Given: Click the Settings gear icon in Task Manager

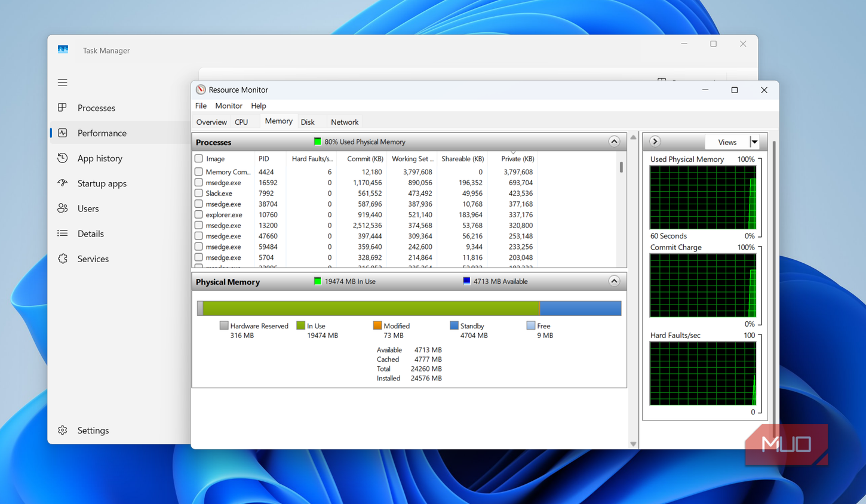Looking at the screenshot, I should pyautogui.click(x=63, y=430).
